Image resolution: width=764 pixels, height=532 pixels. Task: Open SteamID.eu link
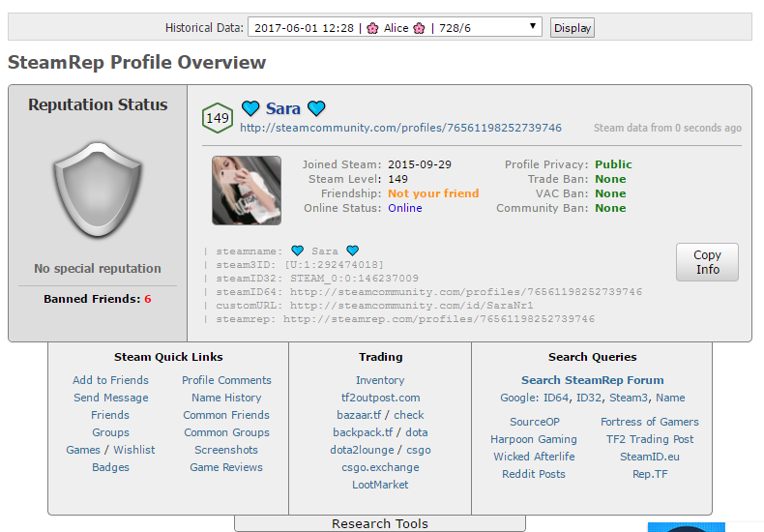[650, 457]
